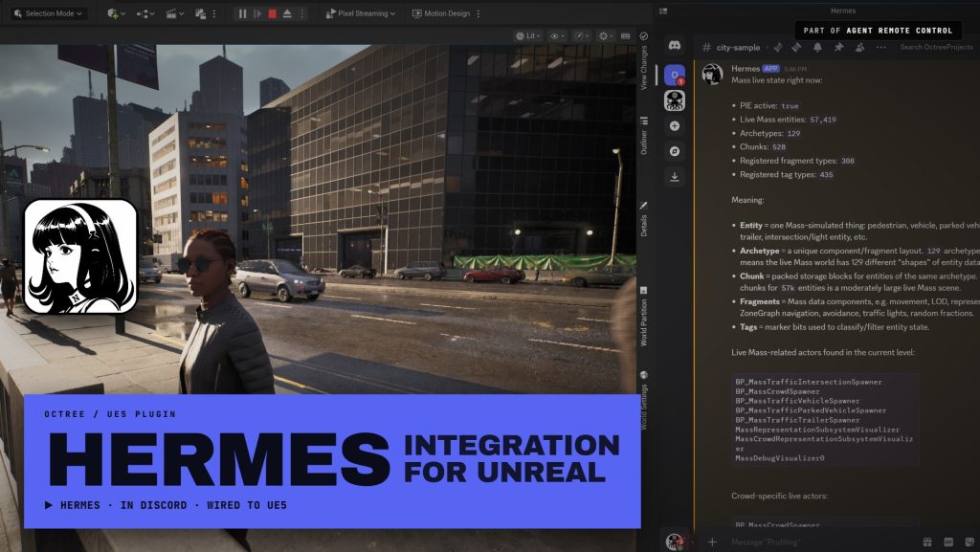Image resolution: width=980 pixels, height=552 pixels.
Task: Click the 'Crowd-specific live actors:' text
Action: coord(779,496)
